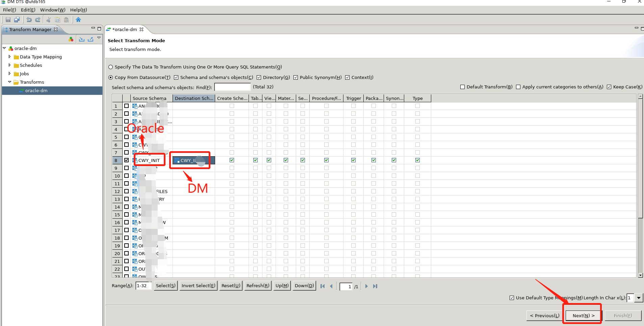Open the Window menu
The width and height of the screenshot is (644, 326).
tap(53, 10)
